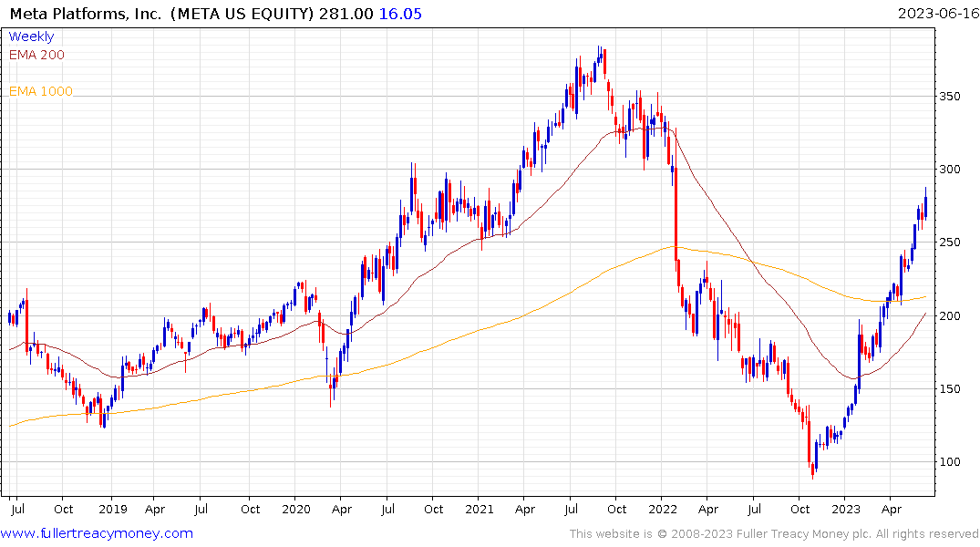Open the www.fullertreacymoney.com link
The width and height of the screenshot is (980, 547).
tap(97, 533)
